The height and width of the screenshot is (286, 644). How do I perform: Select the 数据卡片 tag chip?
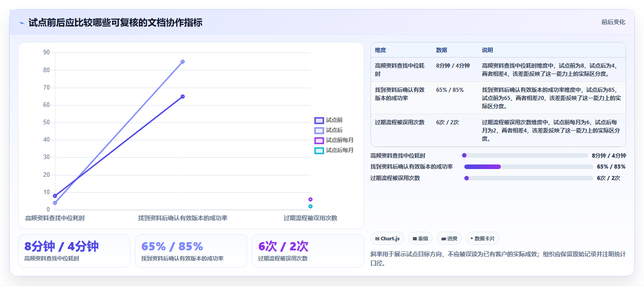483,238
